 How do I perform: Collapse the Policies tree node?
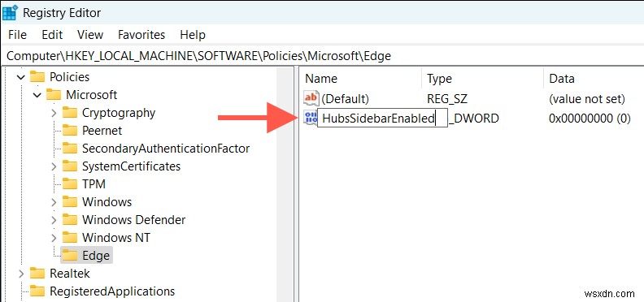(21, 77)
